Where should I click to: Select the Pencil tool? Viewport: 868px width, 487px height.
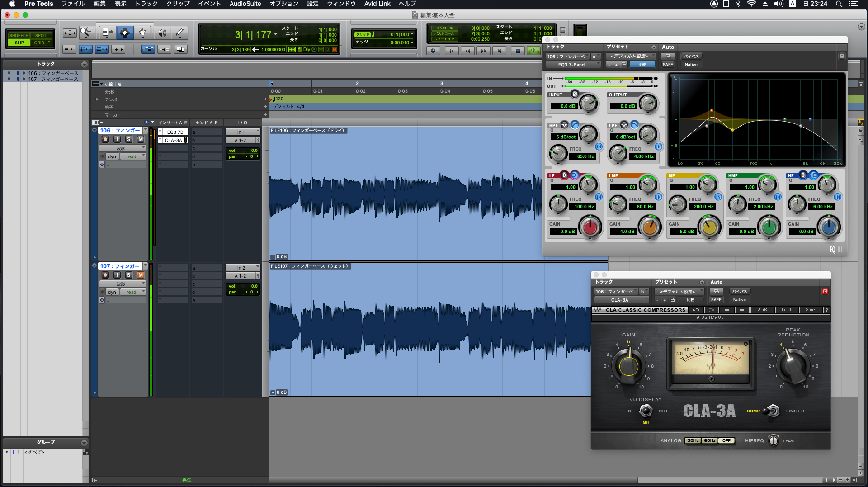(x=179, y=33)
